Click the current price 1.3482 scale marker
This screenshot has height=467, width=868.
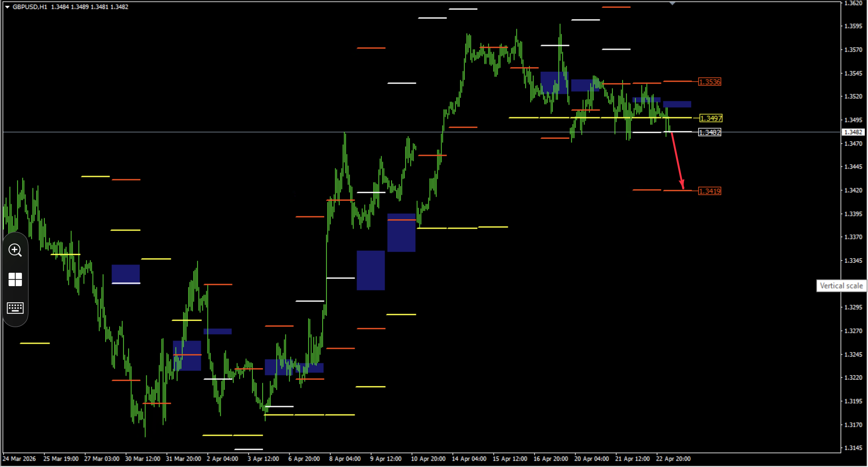853,132
